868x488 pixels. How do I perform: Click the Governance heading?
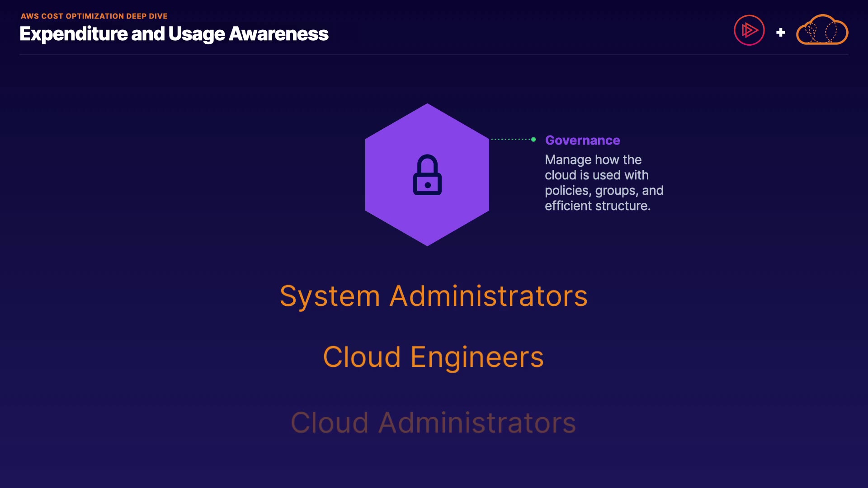click(x=582, y=140)
